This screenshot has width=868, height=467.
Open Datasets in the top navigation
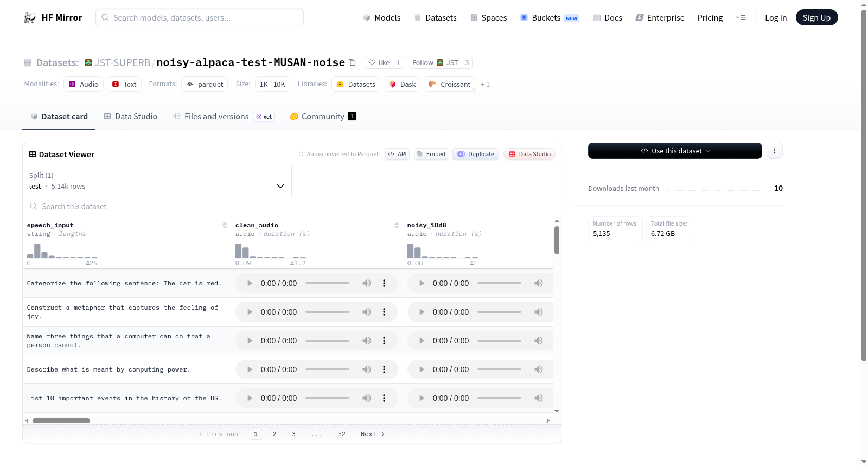[x=436, y=18]
